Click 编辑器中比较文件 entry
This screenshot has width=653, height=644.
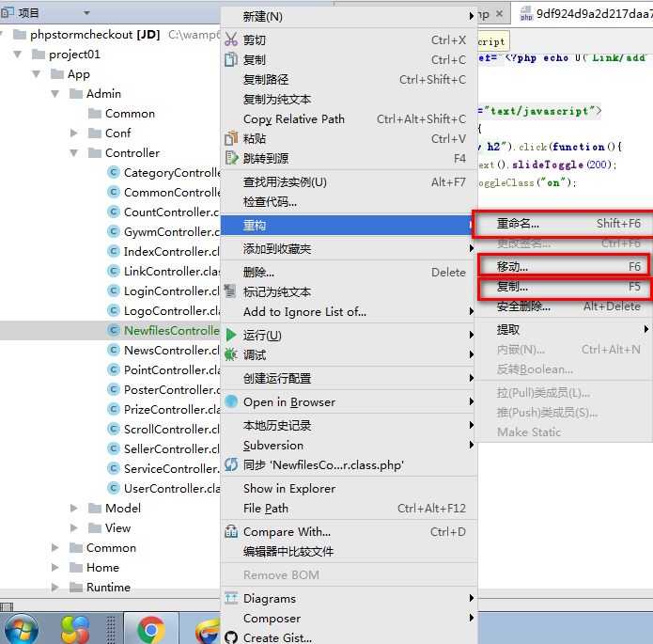coord(349,552)
